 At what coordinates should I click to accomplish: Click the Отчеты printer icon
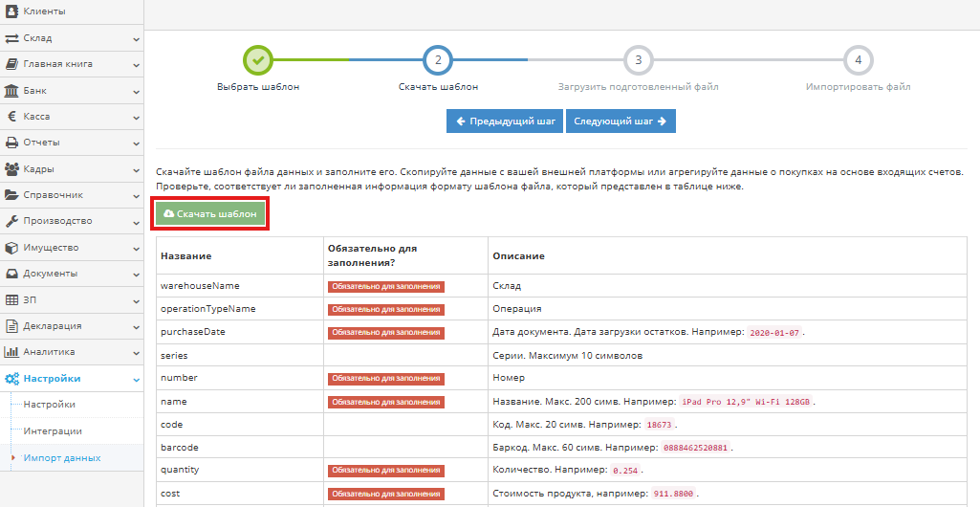coord(12,143)
